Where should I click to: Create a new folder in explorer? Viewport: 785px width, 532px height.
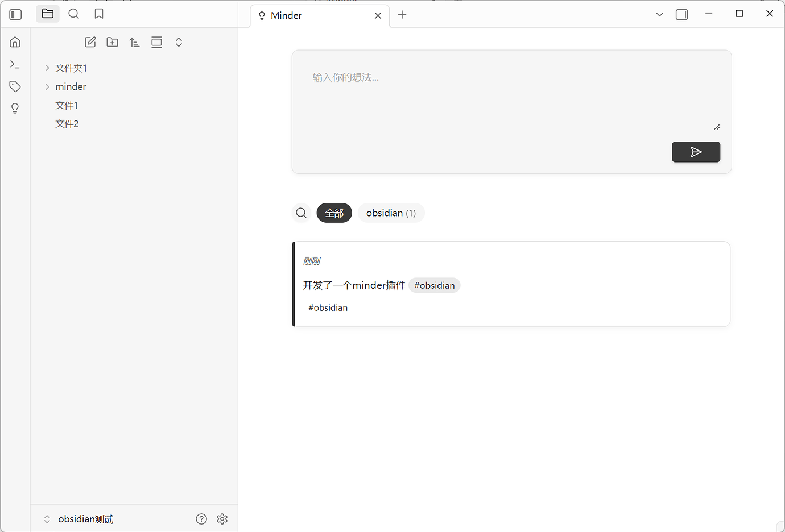point(113,42)
